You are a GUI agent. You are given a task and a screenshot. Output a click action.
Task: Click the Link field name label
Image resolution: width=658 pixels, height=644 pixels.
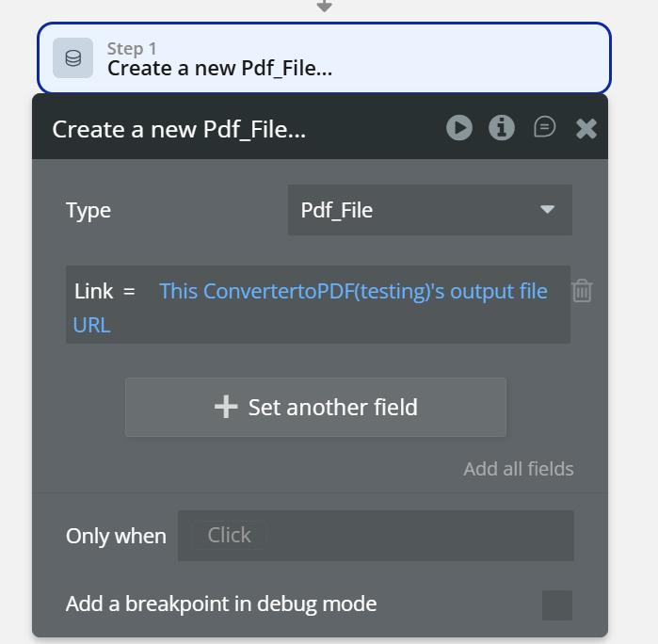(x=93, y=292)
